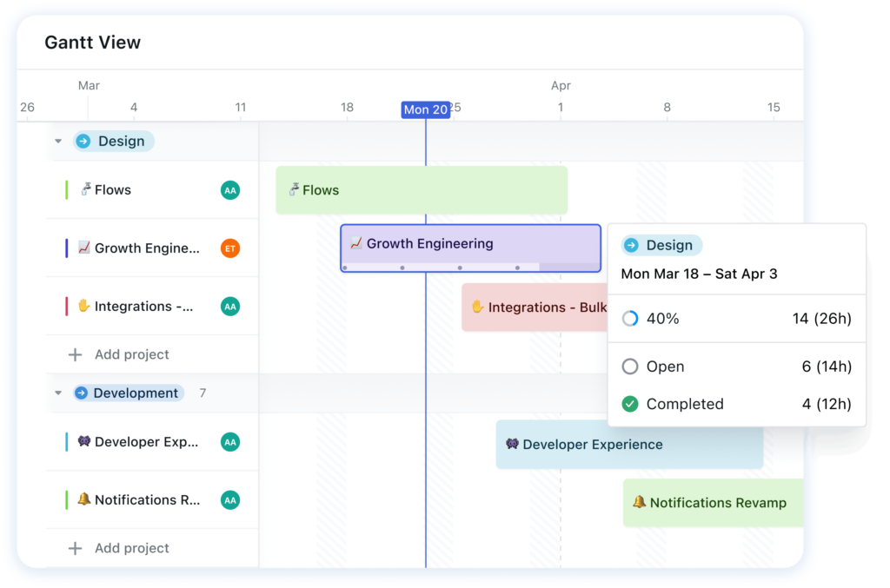Click the Mon 20 today marker

click(x=426, y=109)
